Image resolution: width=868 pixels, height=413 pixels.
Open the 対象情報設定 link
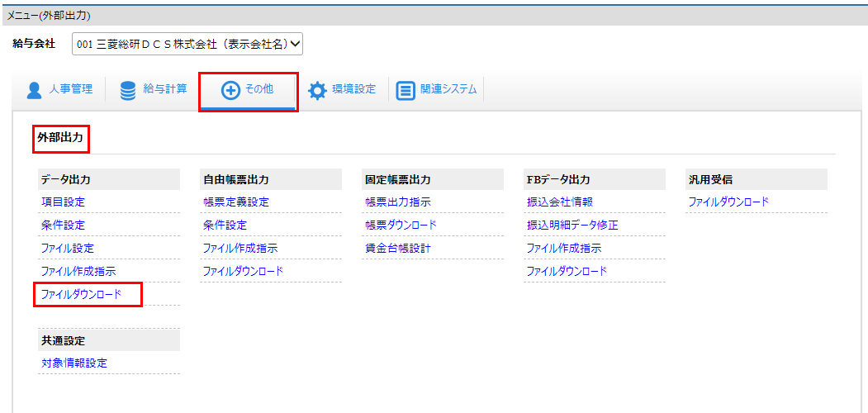coord(74,363)
